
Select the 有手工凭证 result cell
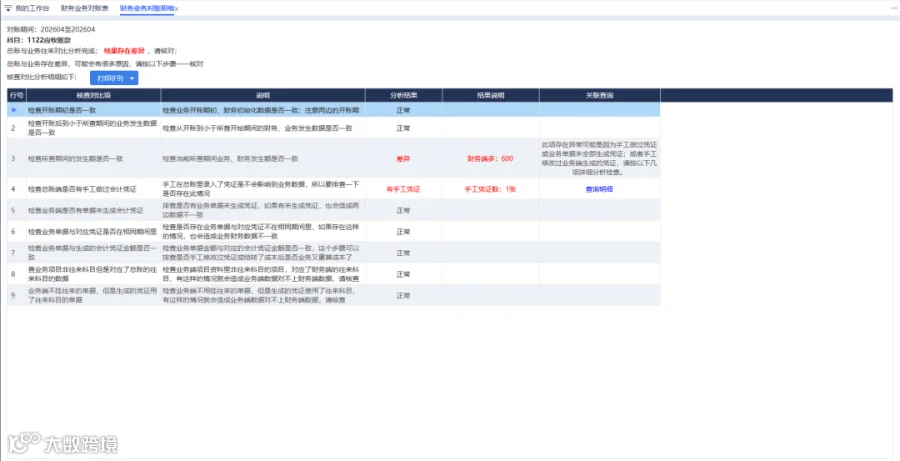tap(404, 189)
